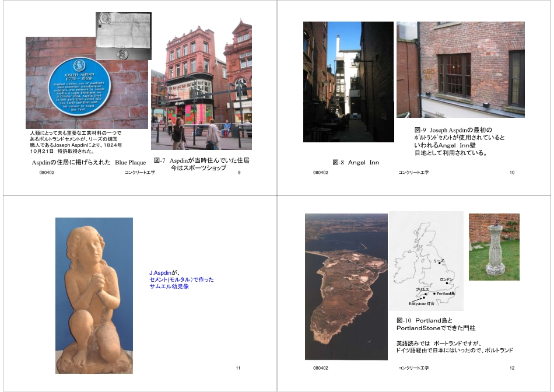Click date code '080402' on slide 10
This screenshot has height=392, width=554.
pyautogui.click(x=321, y=173)
